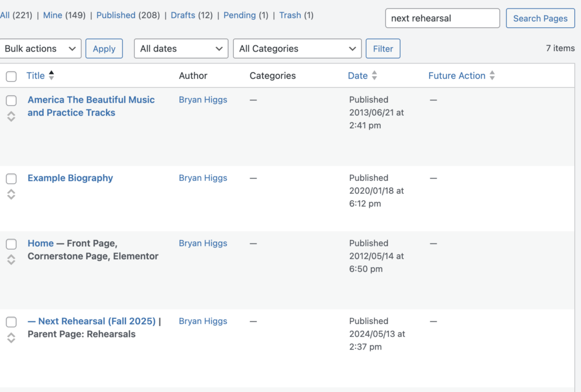The image size is (581, 392).
Task: Tick the select-all checkbox in header
Action: point(11,76)
